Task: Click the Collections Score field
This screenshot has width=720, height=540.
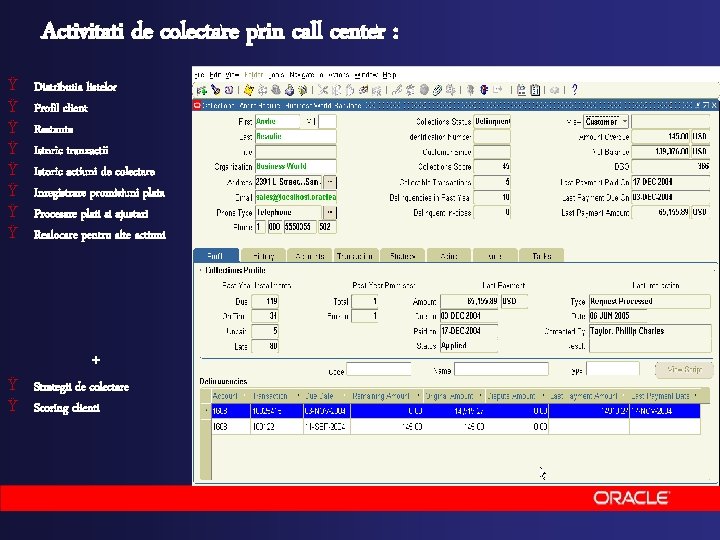Action: (x=492, y=167)
